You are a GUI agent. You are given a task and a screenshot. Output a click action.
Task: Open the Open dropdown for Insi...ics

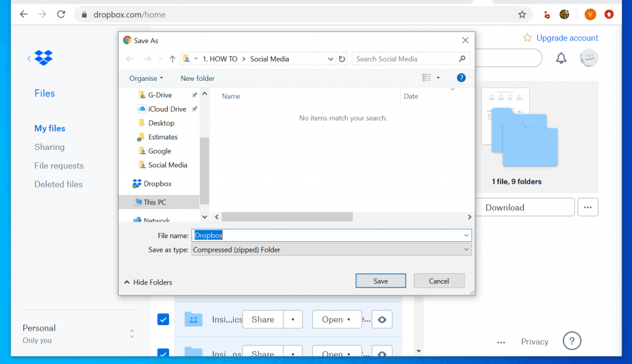pyautogui.click(x=336, y=320)
